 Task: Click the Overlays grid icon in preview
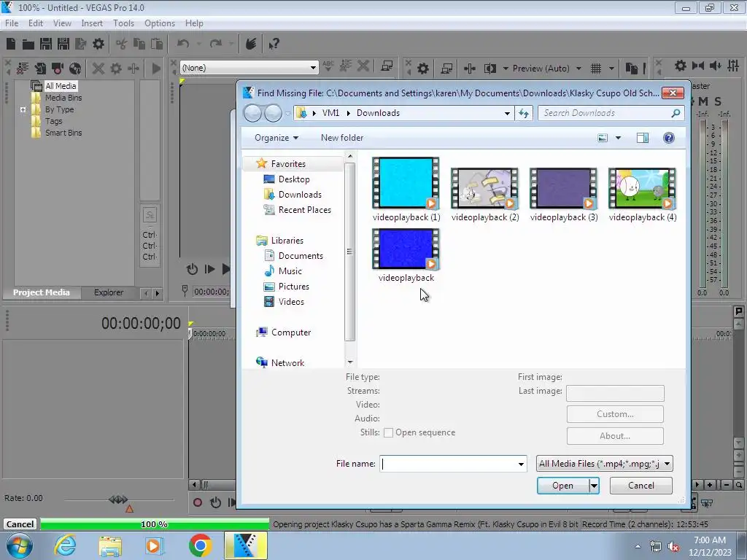[595, 69]
